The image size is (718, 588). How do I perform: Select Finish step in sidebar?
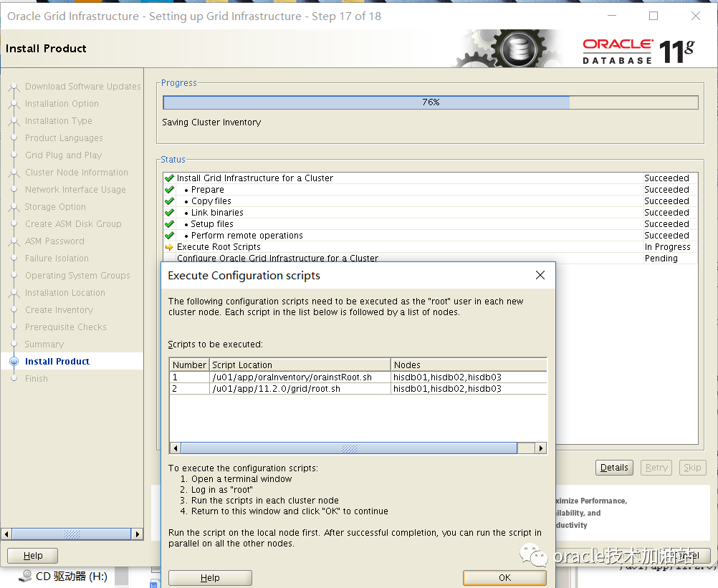click(x=36, y=378)
